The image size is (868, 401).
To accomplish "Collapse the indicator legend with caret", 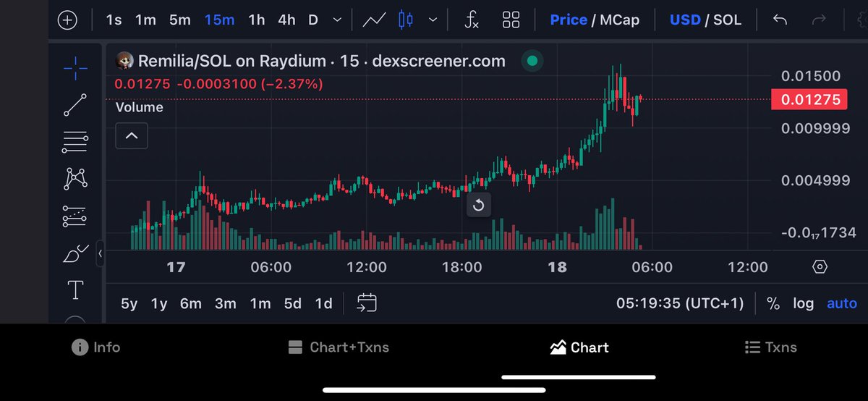I will [132, 135].
